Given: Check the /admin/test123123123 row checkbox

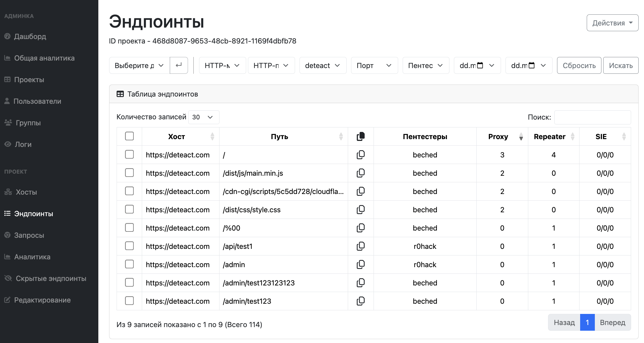Looking at the screenshot, I should 129,282.
